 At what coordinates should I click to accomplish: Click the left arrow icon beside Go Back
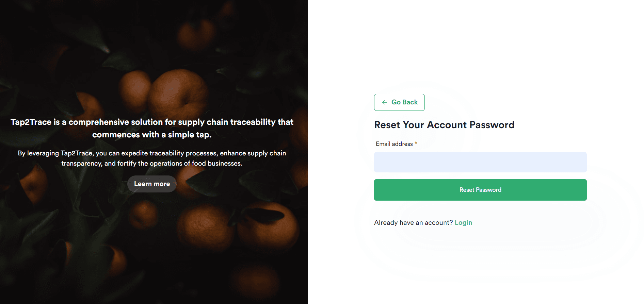click(x=385, y=102)
